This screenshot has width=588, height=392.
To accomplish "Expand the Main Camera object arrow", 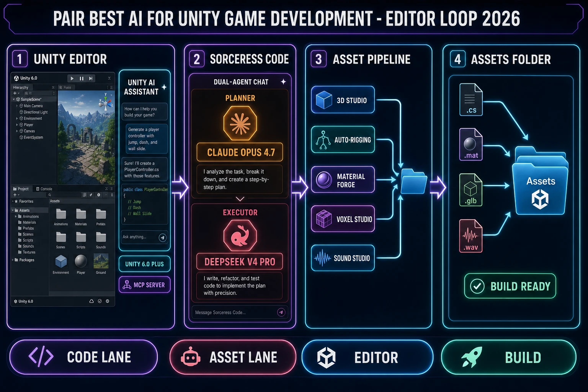I will point(17,106).
